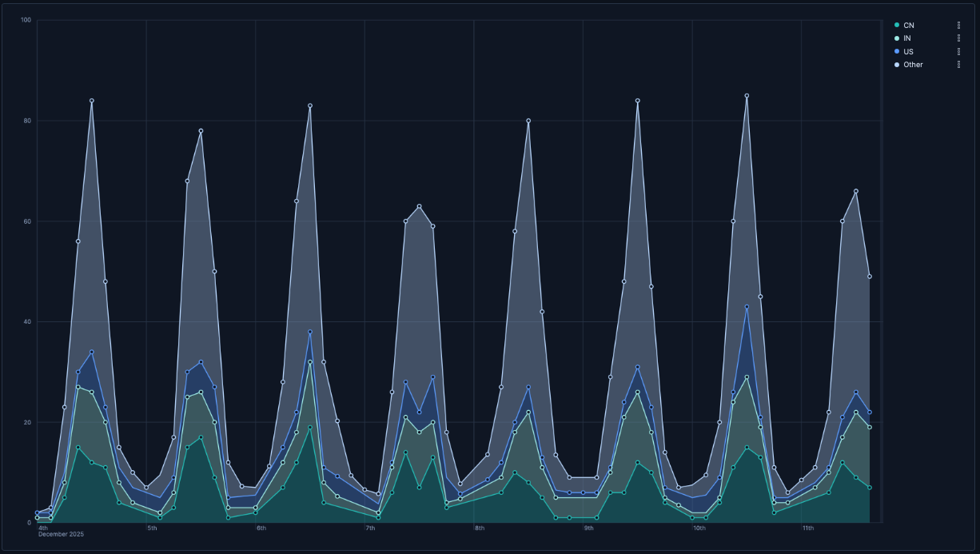Click the teal CN color dot
This screenshot has height=554, width=980.
coord(897,26)
